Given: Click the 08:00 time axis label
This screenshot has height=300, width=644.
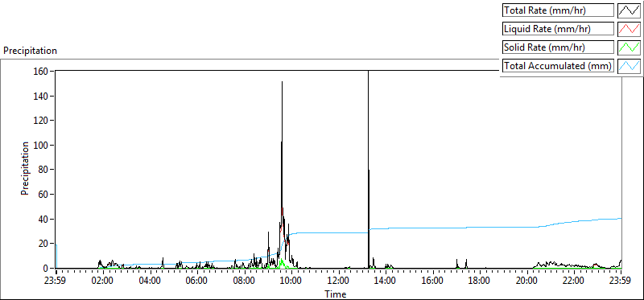Looking at the screenshot, I should [244, 282].
